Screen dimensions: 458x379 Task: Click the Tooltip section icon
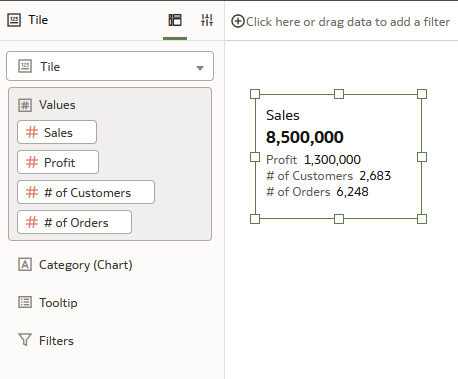pos(25,302)
